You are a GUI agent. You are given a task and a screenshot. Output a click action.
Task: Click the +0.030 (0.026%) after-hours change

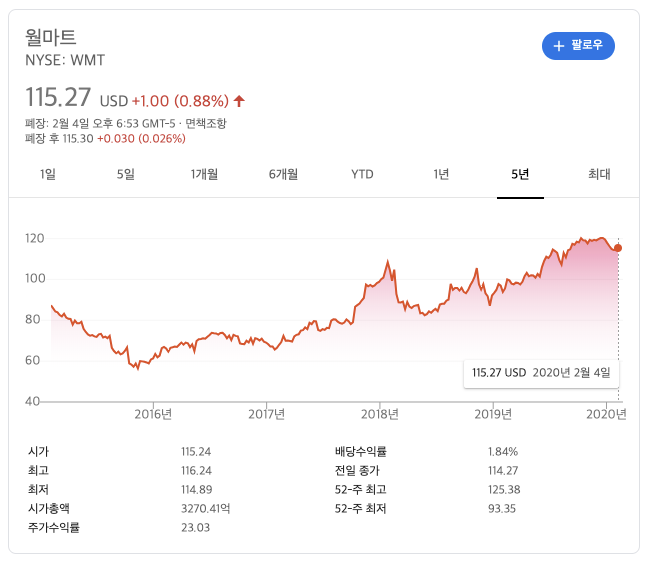(x=141, y=138)
